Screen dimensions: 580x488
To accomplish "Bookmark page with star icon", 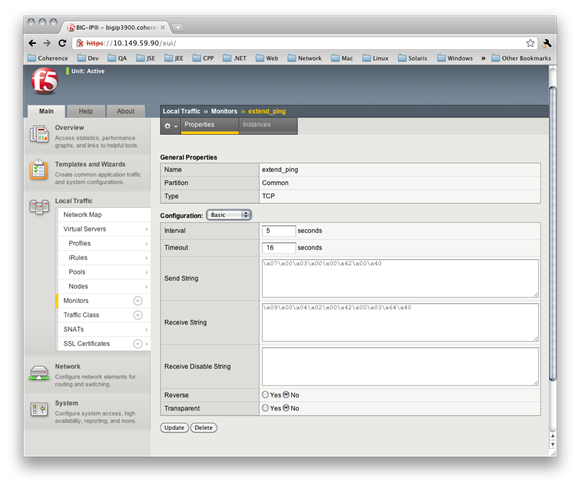I will point(530,43).
